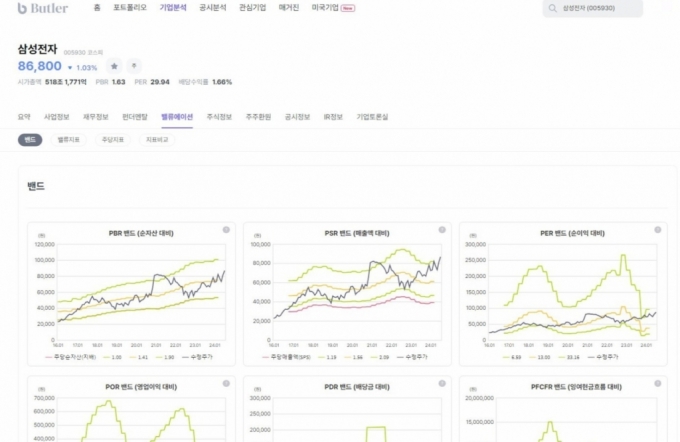This screenshot has width=680, height=442.
Task: Switch to the 주식정보 tab
Action: pos(219,117)
